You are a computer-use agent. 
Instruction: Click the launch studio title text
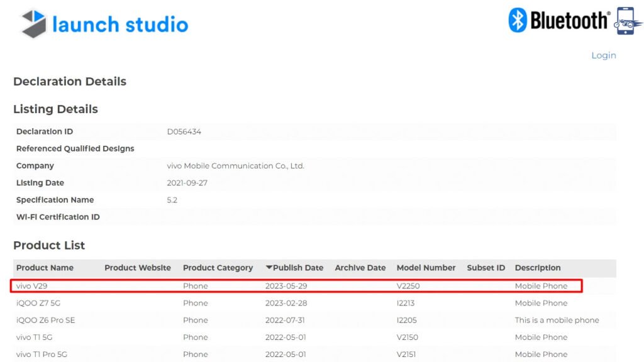pos(120,25)
